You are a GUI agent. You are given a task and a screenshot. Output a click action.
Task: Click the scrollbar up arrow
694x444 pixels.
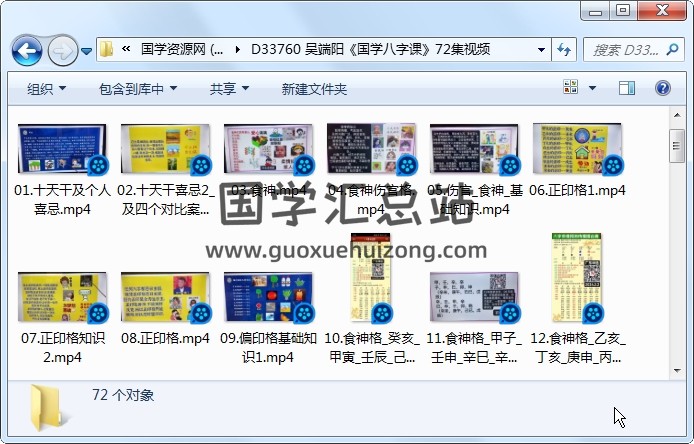click(677, 115)
